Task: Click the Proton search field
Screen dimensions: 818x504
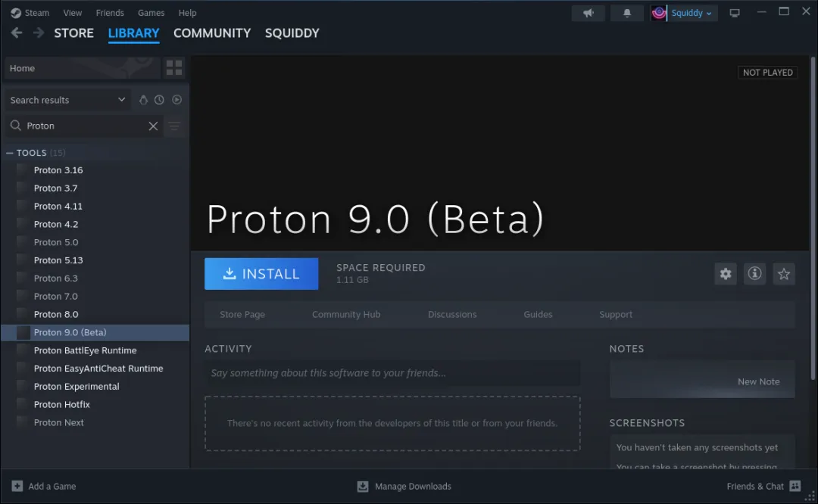Action: coord(86,126)
